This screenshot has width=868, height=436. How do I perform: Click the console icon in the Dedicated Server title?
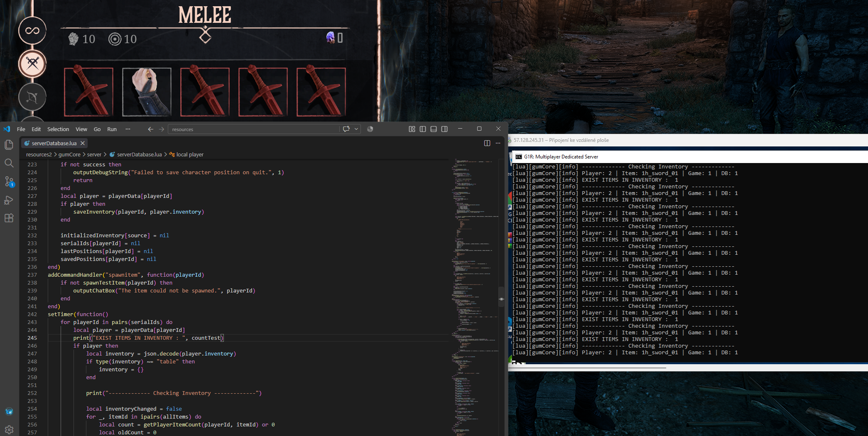tap(519, 157)
